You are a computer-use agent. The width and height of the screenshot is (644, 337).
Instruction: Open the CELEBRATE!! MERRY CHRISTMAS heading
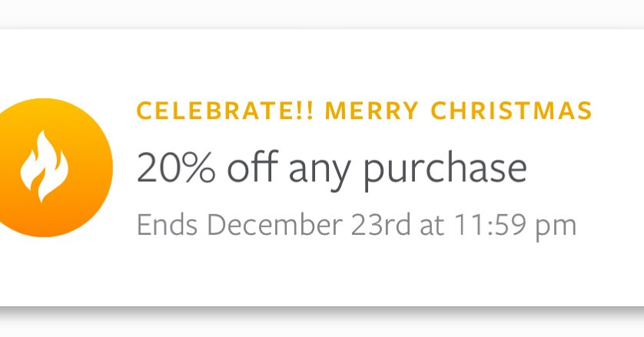(364, 111)
